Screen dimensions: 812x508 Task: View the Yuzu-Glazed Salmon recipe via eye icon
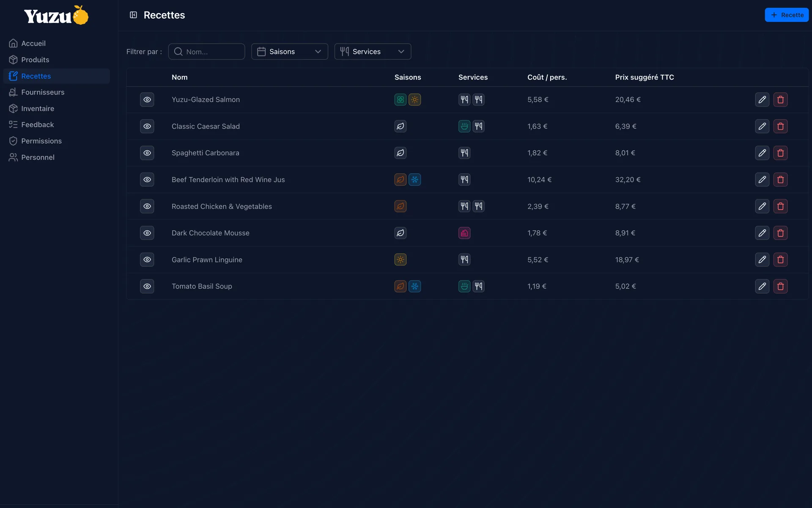(147, 99)
